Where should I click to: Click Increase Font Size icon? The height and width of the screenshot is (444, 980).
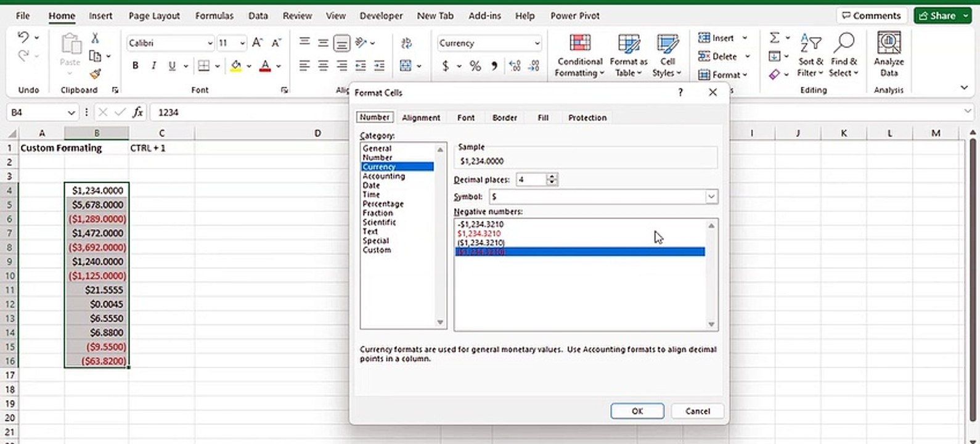[258, 43]
